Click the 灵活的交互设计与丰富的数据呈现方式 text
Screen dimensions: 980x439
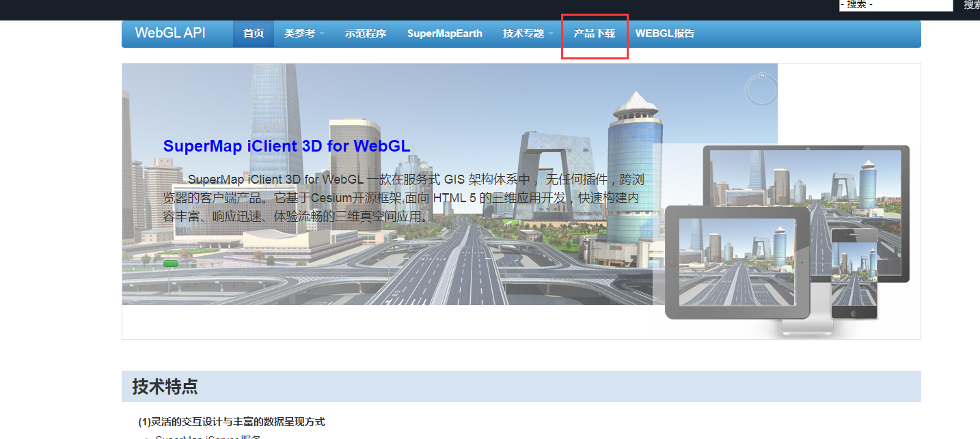coord(231,422)
